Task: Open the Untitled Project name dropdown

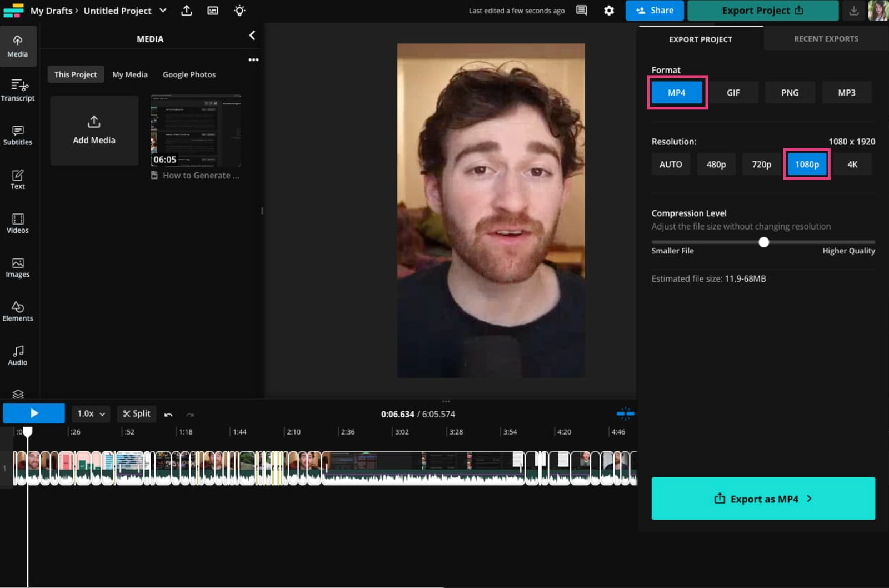Action: click(162, 11)
